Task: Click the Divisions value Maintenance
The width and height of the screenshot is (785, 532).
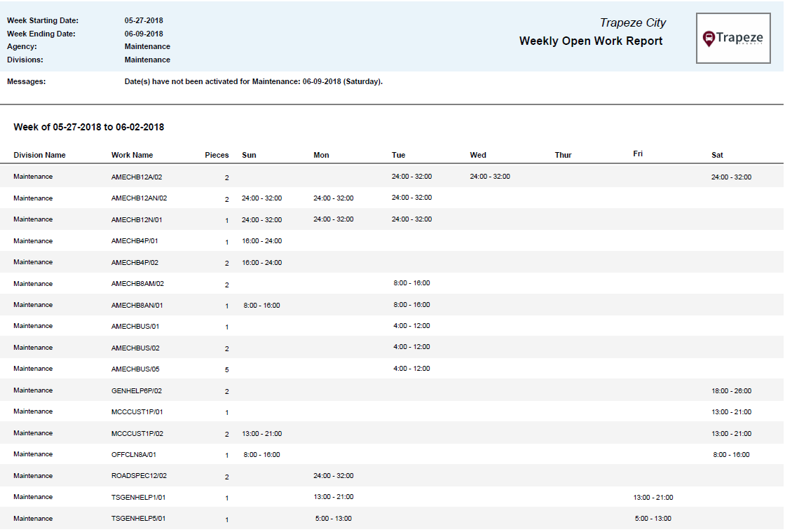Action: coord(147,60)
